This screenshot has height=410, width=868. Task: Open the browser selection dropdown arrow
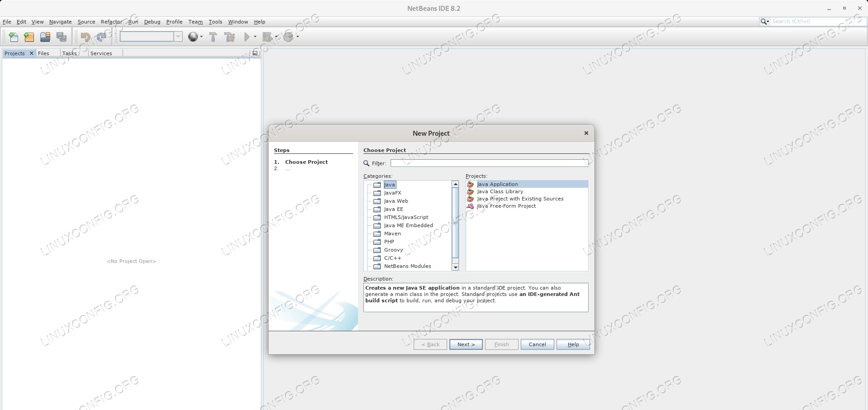pyautogui.click(x=201, y=37)
